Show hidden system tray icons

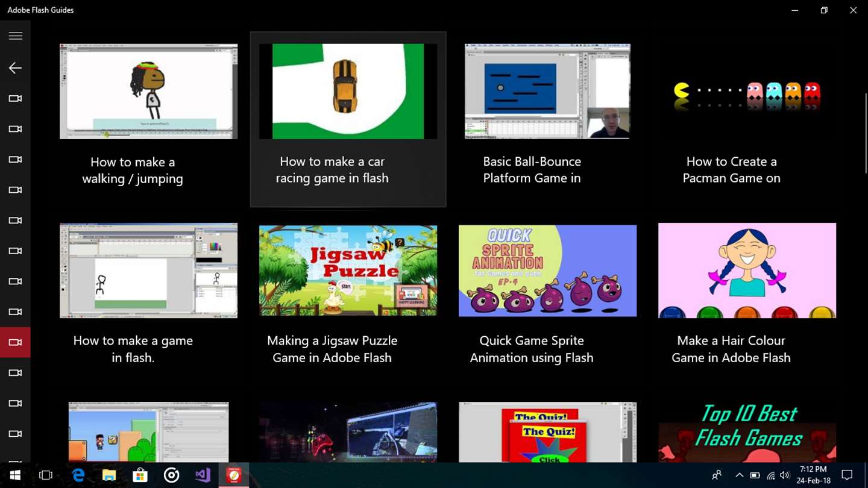739,475
